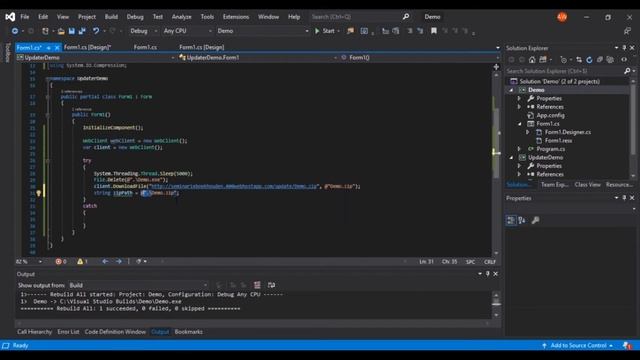The height and width of the screenshot is (360, 640).
Task: Toggle bookmark using the toolbar bookmark icon
Action: pos(434,31)
